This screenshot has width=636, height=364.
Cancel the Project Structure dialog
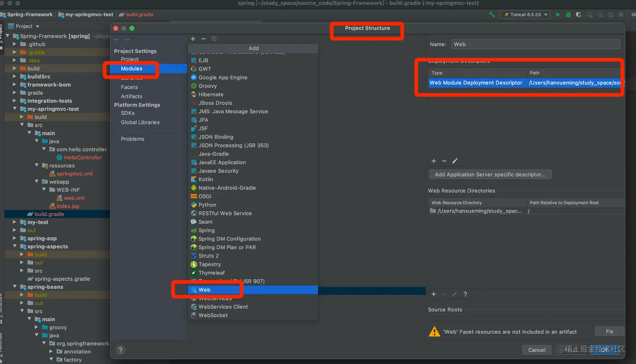tap(537, 350)
